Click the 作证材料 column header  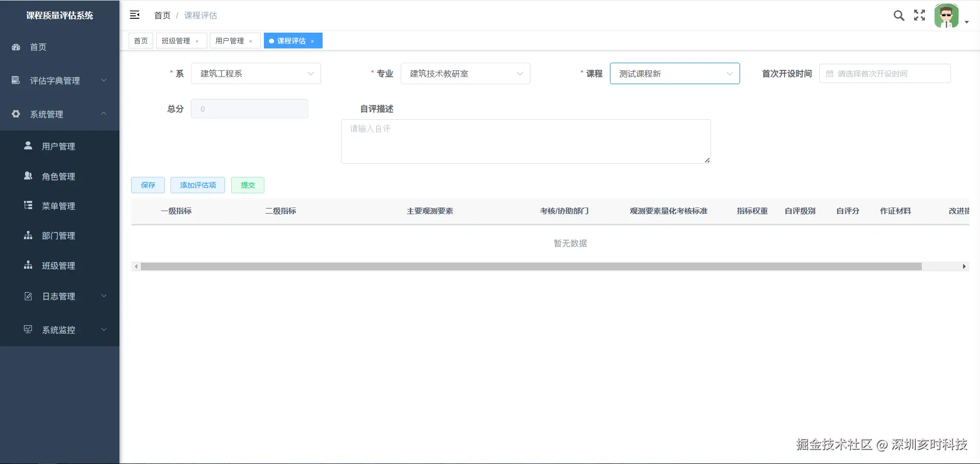[x=895, y=211]
